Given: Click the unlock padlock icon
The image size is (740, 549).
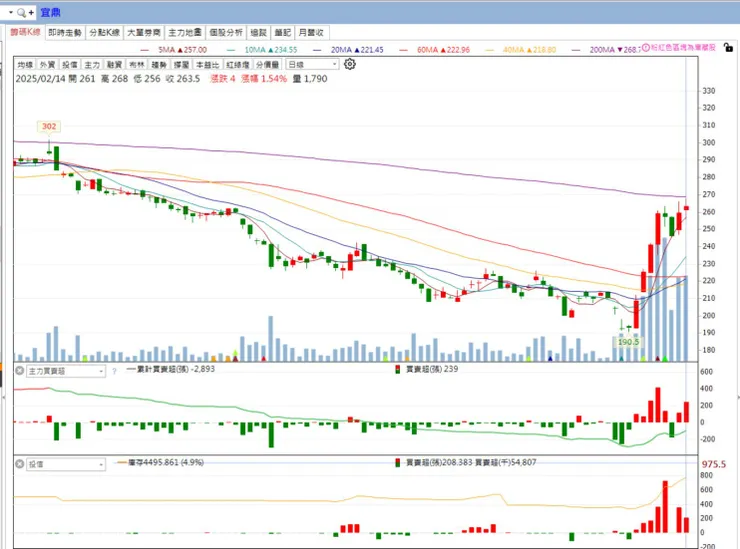Looking at the screenshot, I should pyautogui.click(x=728, y=47).
